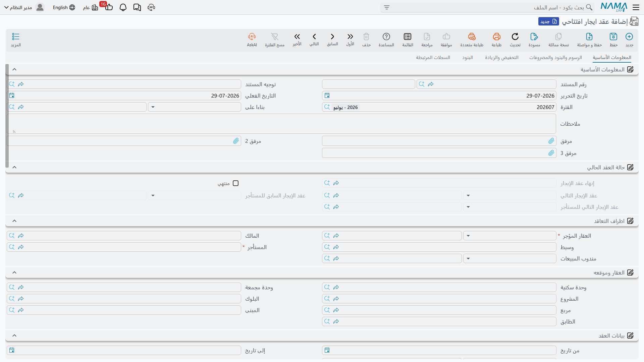Go to الأول (First) record
The height and width of the screenshot is (362, 644).
coord(350,37)
